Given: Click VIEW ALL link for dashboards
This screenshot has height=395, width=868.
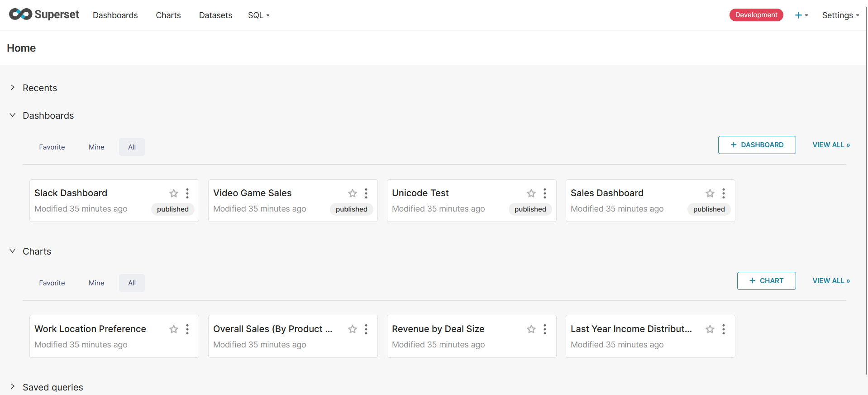Looking at the screenshot, I should [831, 145].
